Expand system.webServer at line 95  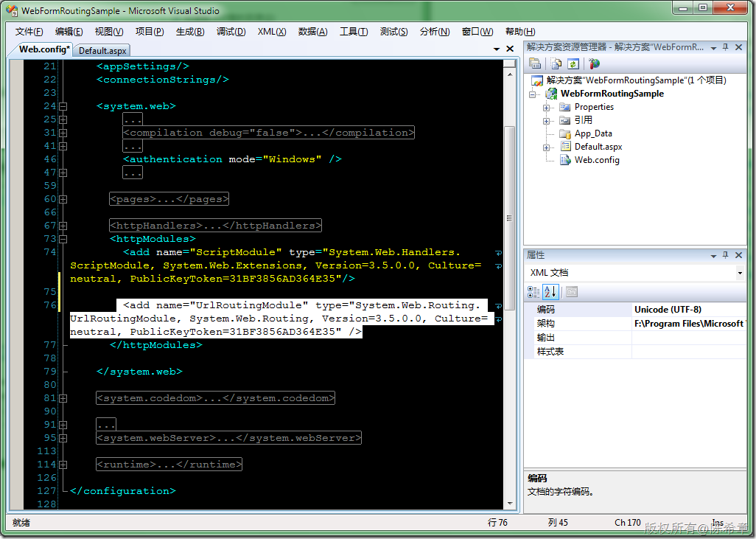[63, 438]
